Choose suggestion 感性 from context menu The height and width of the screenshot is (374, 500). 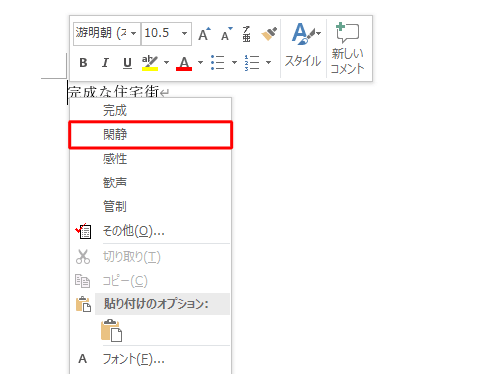coord(150,159)
